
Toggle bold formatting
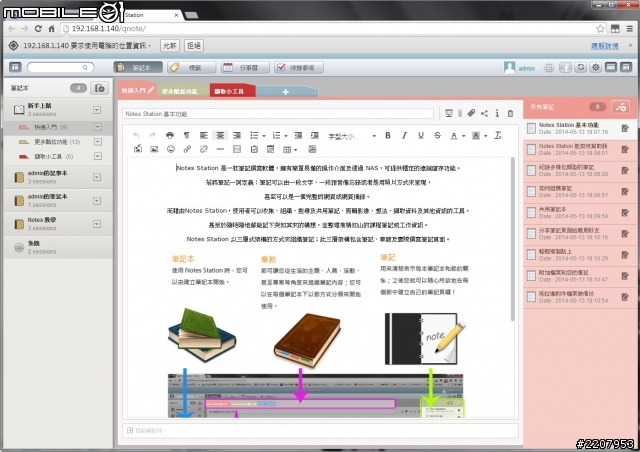pos(388,135)
